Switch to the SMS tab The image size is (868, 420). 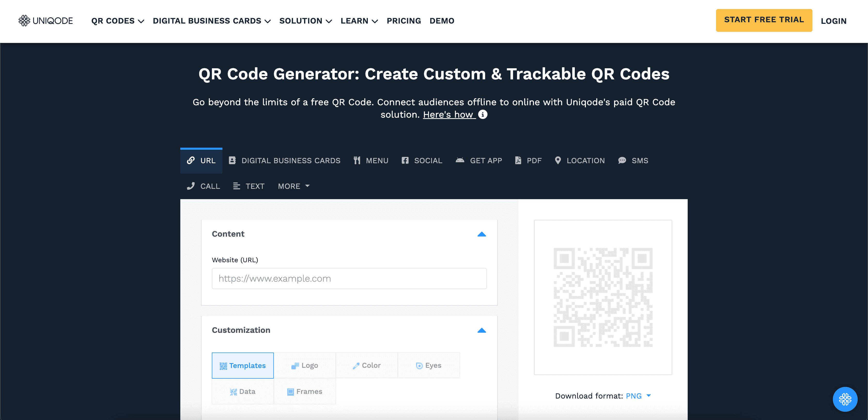tap(633, 161)
